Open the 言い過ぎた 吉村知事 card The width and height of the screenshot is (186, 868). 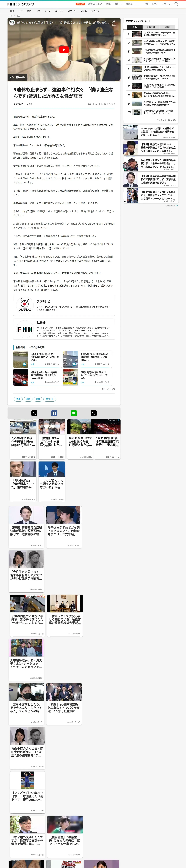(23, 481)
